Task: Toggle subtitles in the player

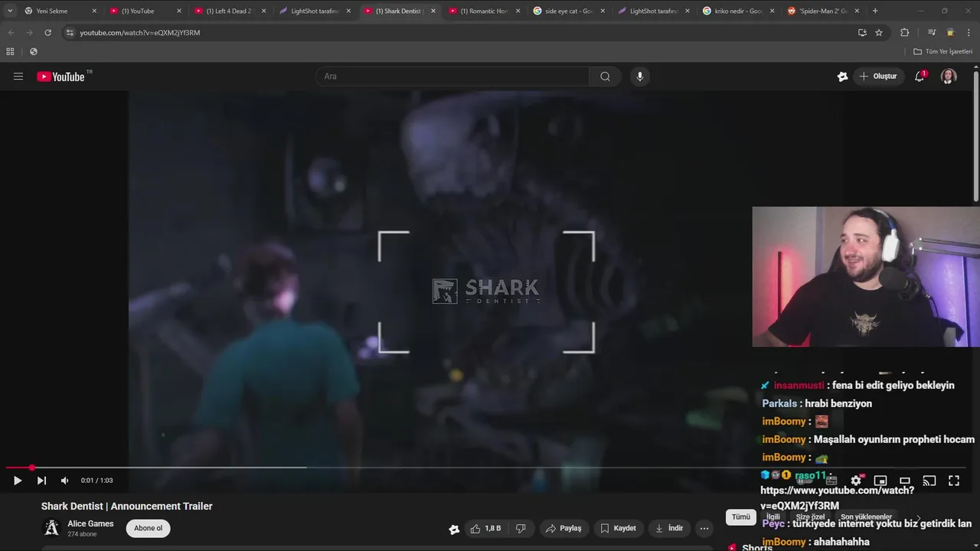Action: click(831, 481)
